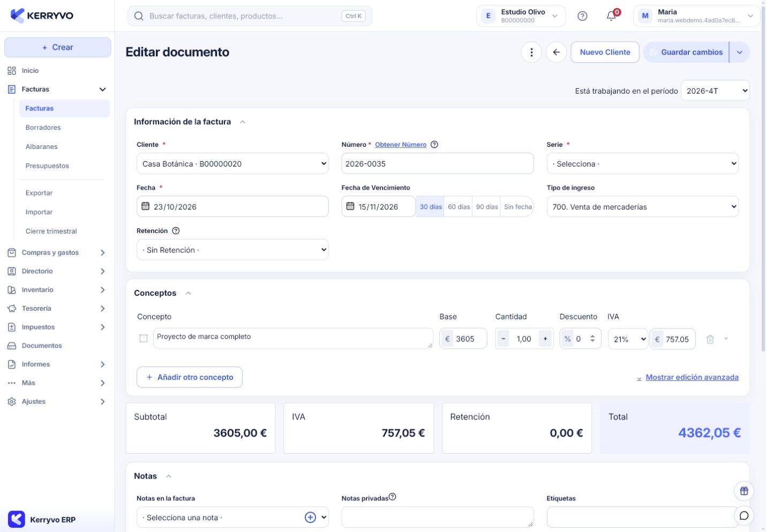Select the 90 días due date option
Screen dimensions: 766x532
pos(487,207)
